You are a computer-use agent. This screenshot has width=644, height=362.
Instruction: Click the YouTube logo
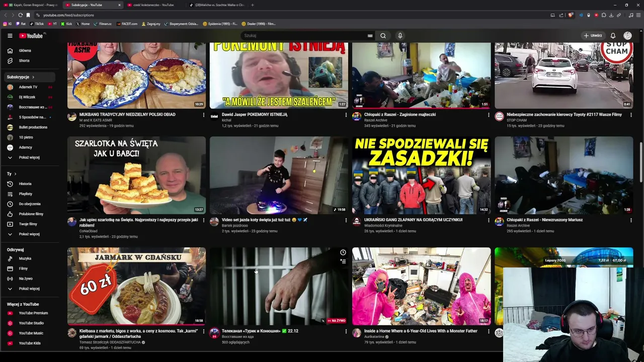click(31, 36)
